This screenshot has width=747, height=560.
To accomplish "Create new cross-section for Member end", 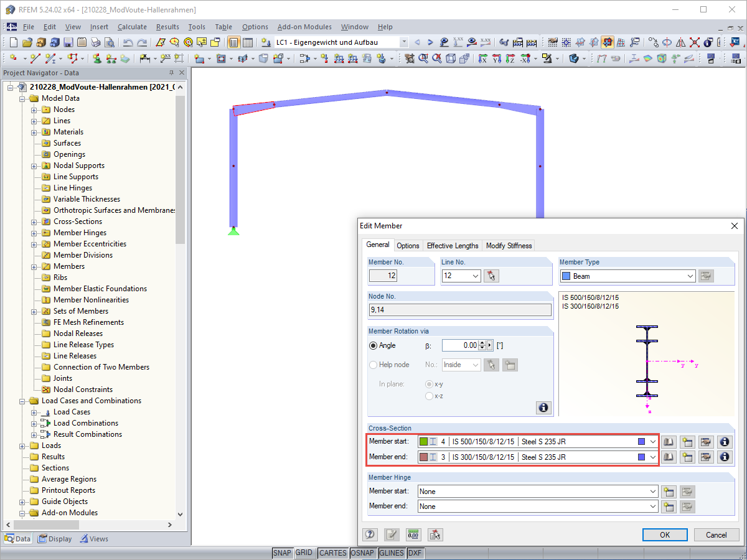I will point(687,457).
